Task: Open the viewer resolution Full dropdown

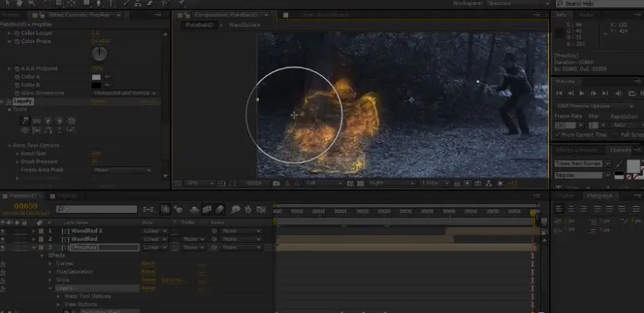Action: [x=323, y=183]
